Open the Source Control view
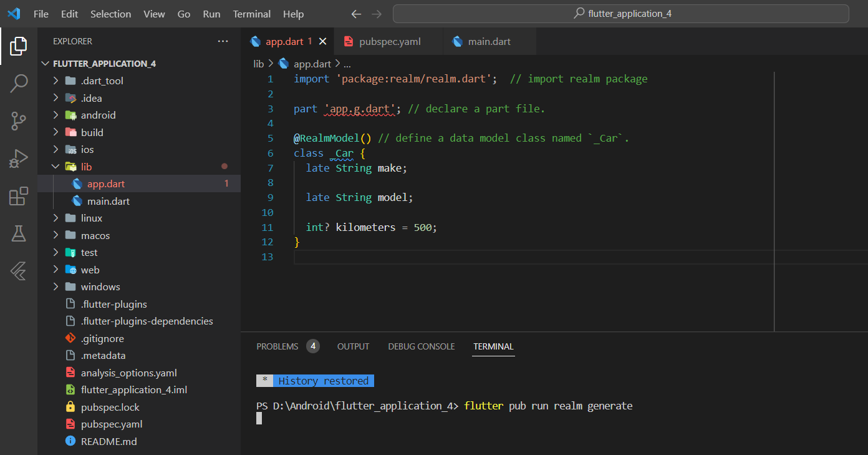The height and width of the screenshot is (455, 868). tap(19, 120)
